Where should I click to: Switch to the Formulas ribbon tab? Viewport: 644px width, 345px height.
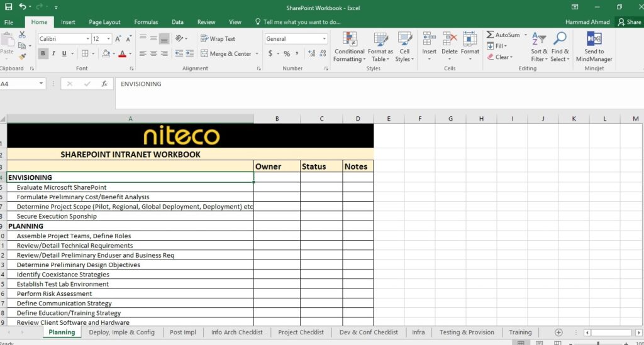pos(146,22)
